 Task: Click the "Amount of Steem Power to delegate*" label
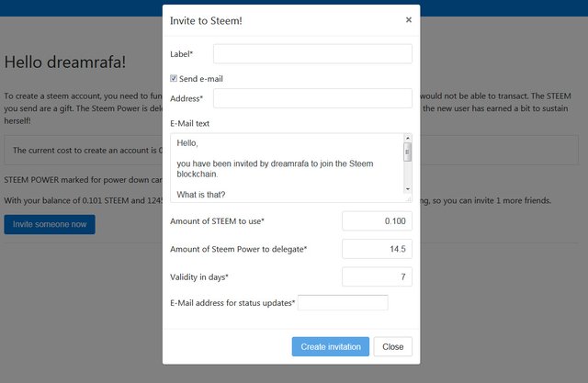(239, 249)
